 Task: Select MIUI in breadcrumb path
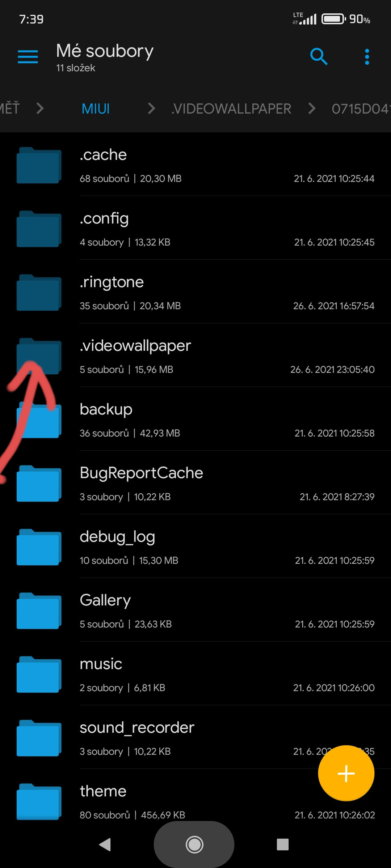pos(96,109)
